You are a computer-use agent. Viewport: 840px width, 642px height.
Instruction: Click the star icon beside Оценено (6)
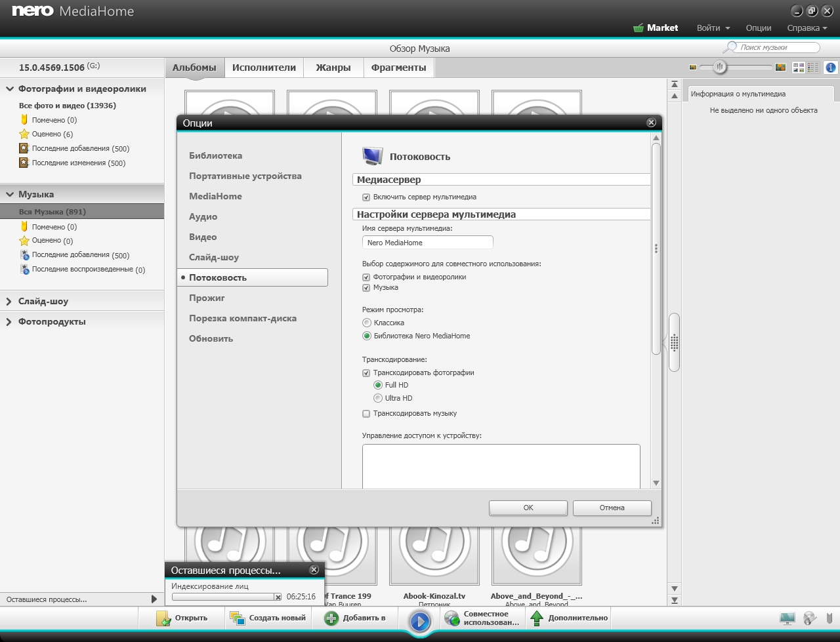(24, 134)
